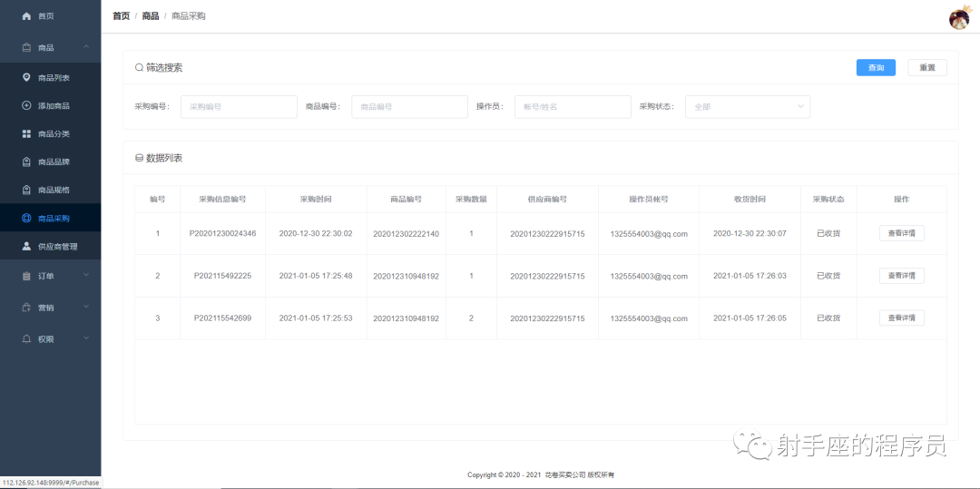Expand the 订单 submenu chevron
980x489 pixels.
(x=86, y=276)
